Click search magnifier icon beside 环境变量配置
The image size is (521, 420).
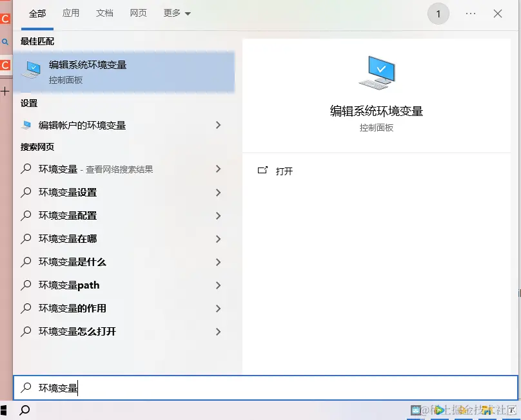pyautogui.click(x=26, y=216)
